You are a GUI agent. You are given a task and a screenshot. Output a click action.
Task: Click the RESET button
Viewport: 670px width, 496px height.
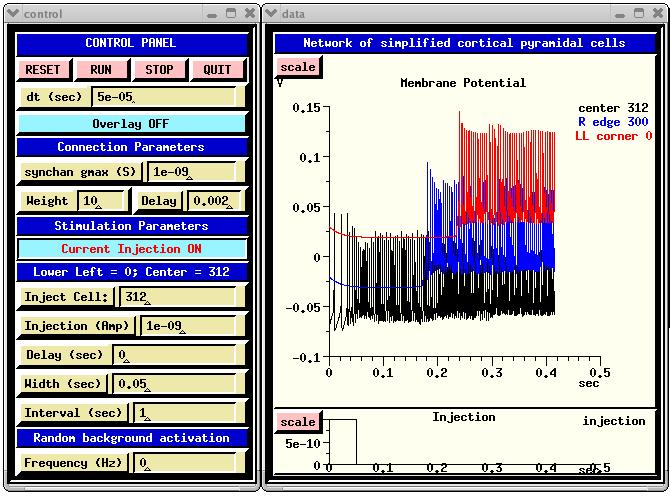[x=44, y=70]
